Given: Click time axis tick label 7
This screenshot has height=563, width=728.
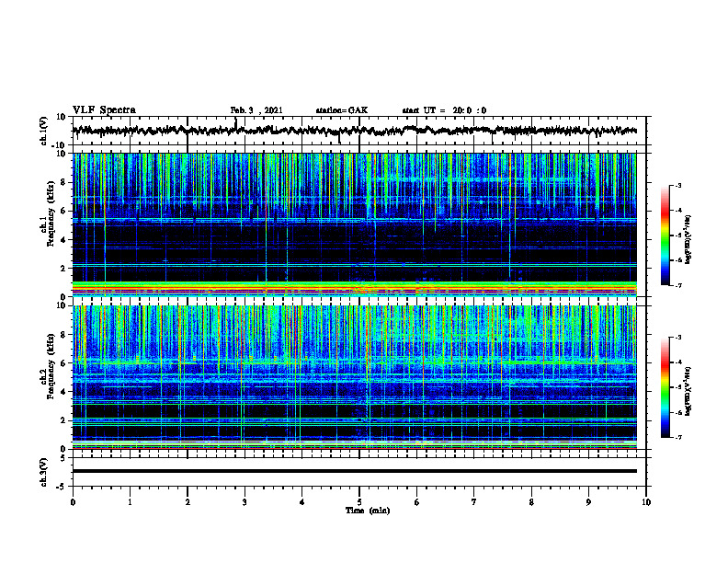Looking at the screenshot, I should 474,502.
